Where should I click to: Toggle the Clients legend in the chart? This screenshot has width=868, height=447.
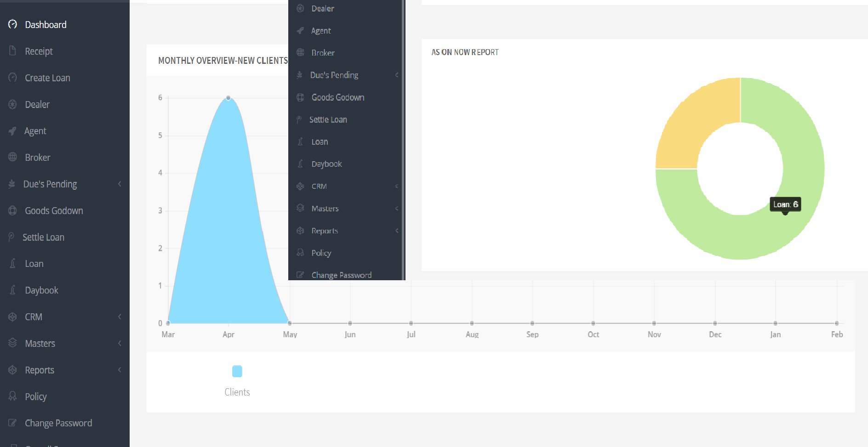237,372
